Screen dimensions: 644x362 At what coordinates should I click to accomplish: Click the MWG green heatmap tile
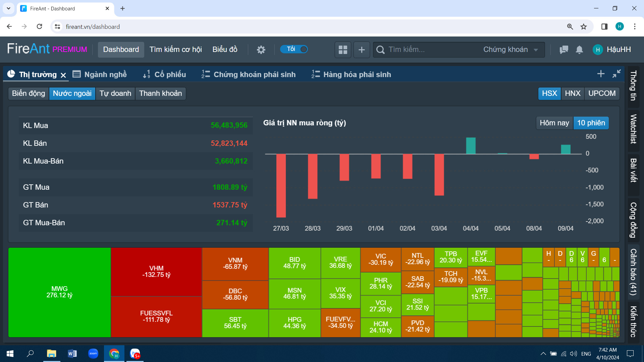[x=59, y=292]
